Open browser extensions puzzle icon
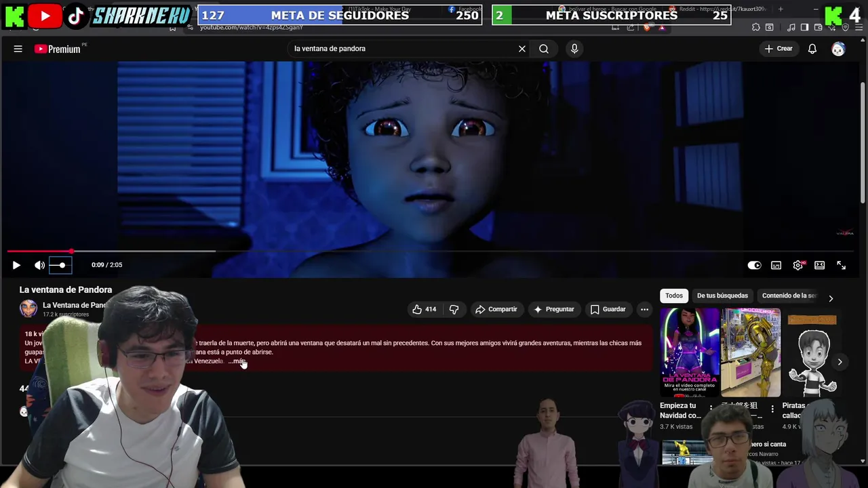Screen dimensions: 868x488 756,27
